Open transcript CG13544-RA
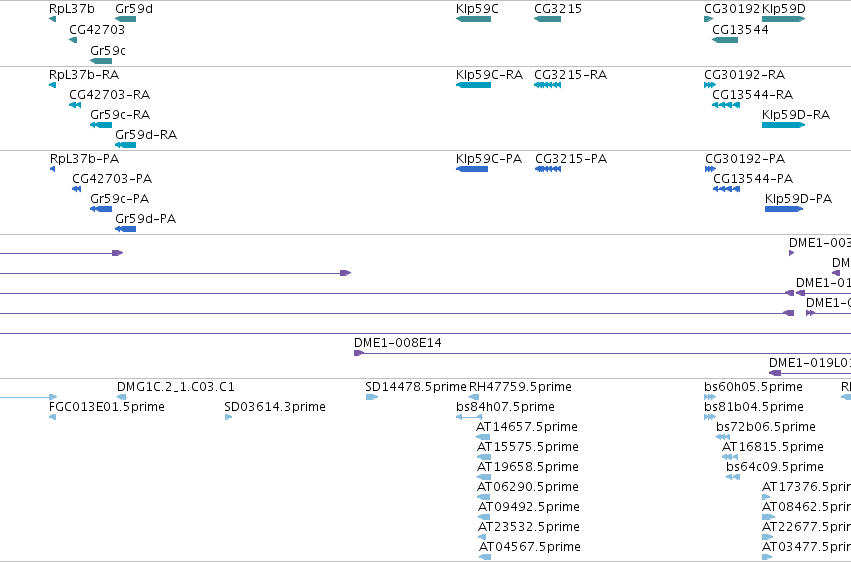The image size is (851, 562). click(x=726, y=105)
